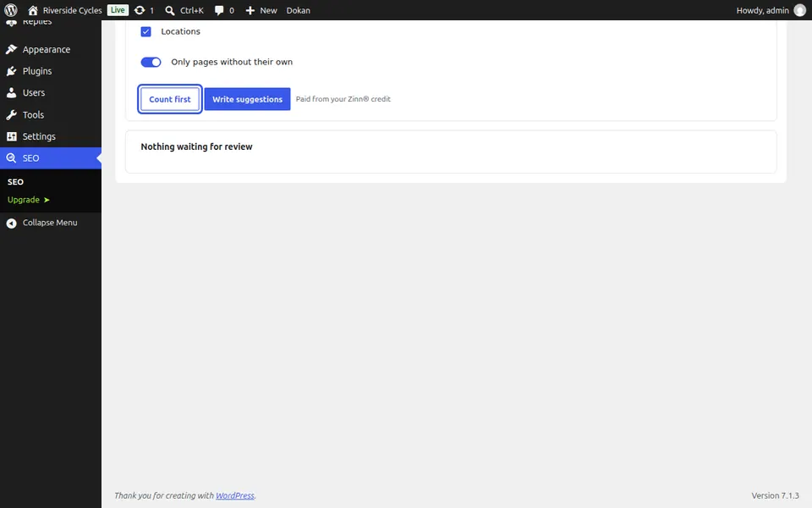Click the admin avatar icon

[x=799, y=10]
